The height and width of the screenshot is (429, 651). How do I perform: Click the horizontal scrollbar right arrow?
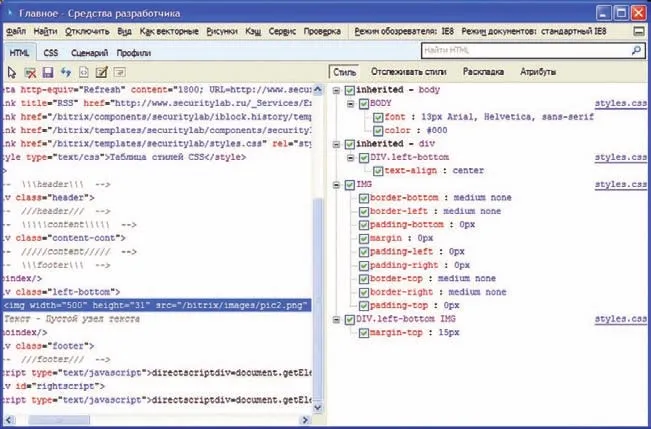(x=306, y=420)
